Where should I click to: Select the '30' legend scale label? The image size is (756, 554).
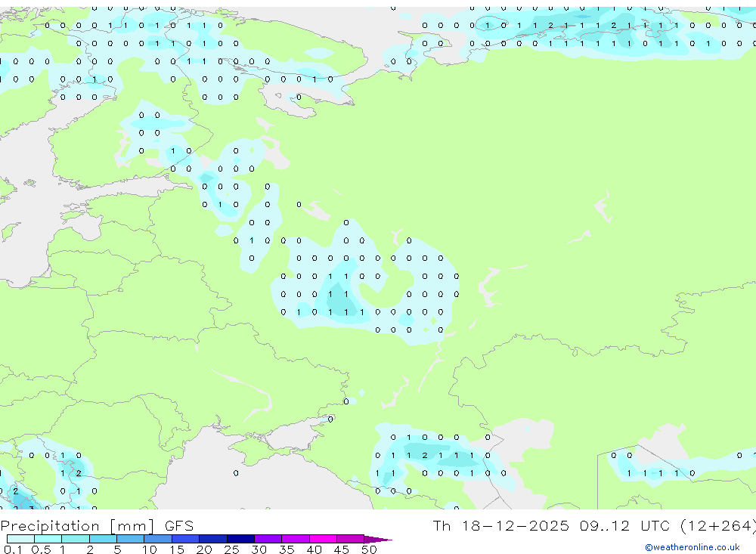pyautogui.click(x=259, y=549)
